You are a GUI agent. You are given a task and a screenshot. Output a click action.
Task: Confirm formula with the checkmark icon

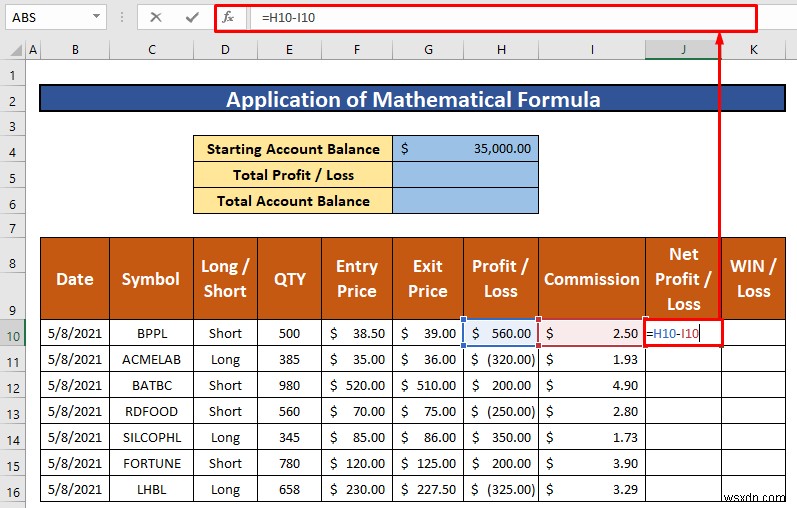point(192,17)
